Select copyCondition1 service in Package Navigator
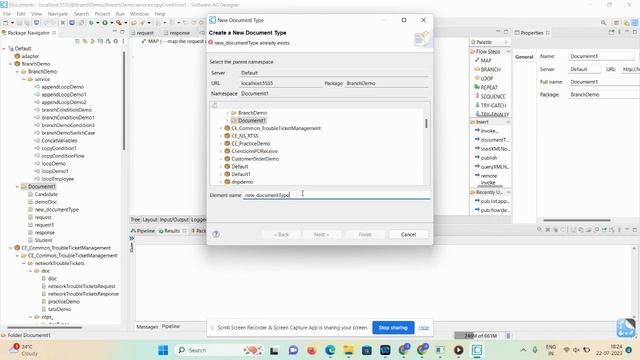This screenshot has height=360, width=640. [x=59, y=148]
